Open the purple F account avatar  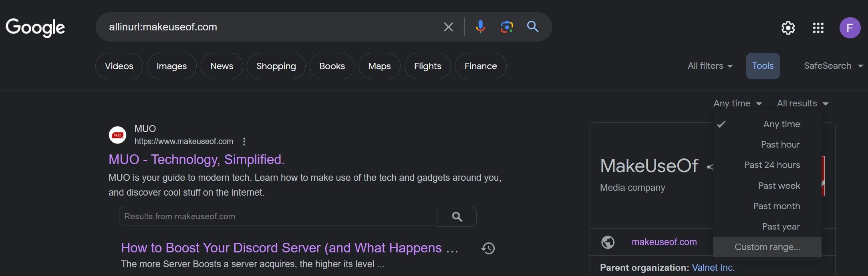coord(850,28)
